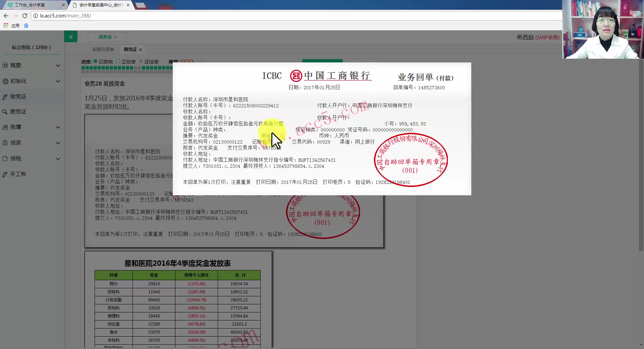Screen dimensions: 644x349
Task: Click the 合 计 table header
Action: (x=239, y=275)
